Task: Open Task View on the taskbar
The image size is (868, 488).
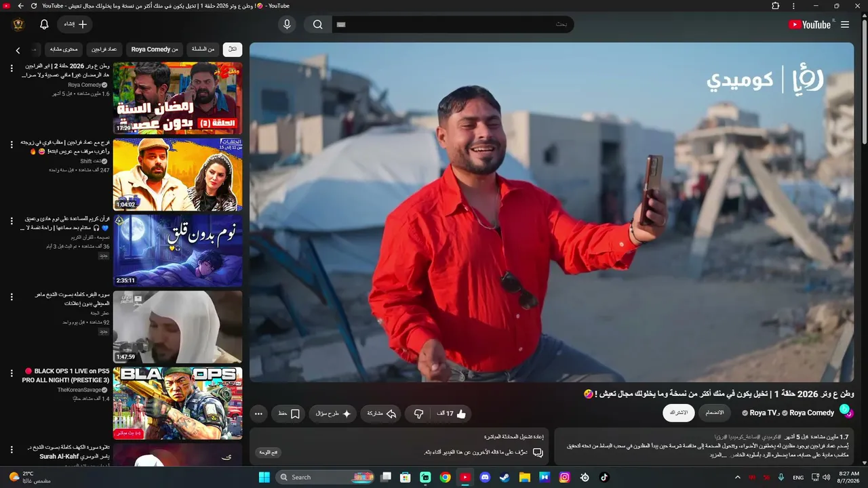Action: (386, 477)
